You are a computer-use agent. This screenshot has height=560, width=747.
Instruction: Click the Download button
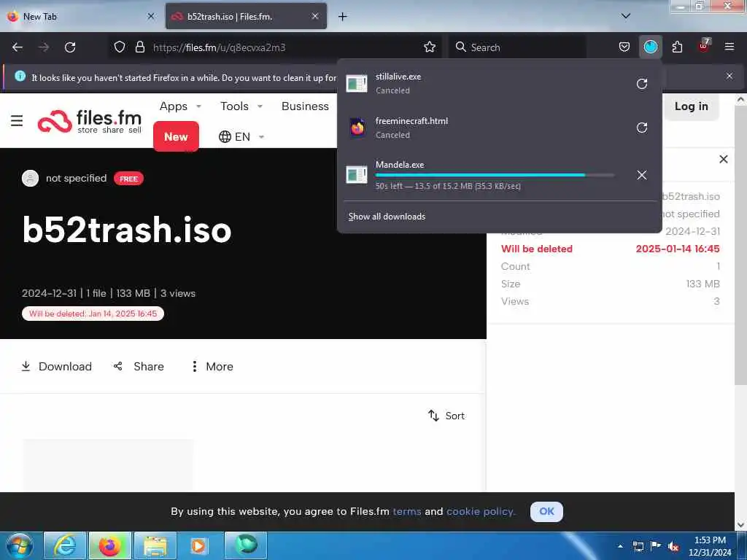(x=56, y=366)
